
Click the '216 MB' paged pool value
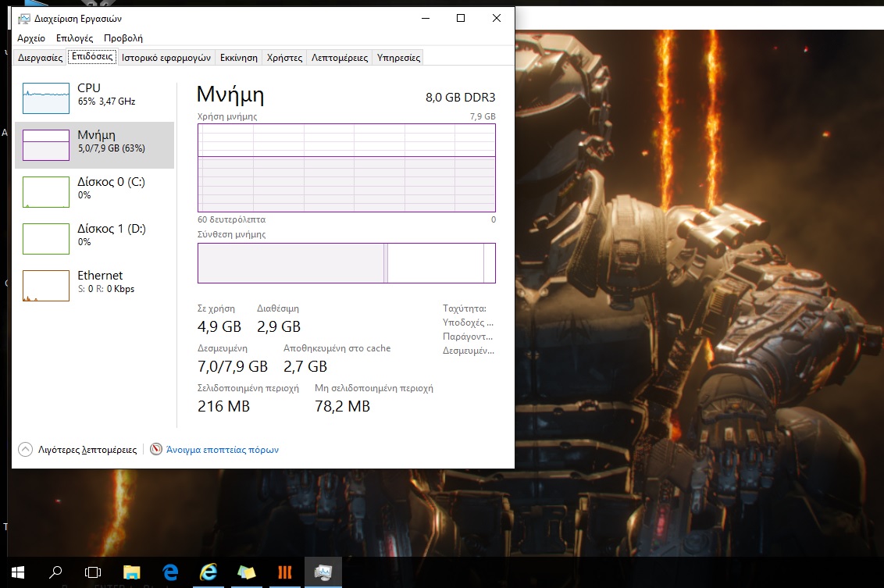pos(223,406)
